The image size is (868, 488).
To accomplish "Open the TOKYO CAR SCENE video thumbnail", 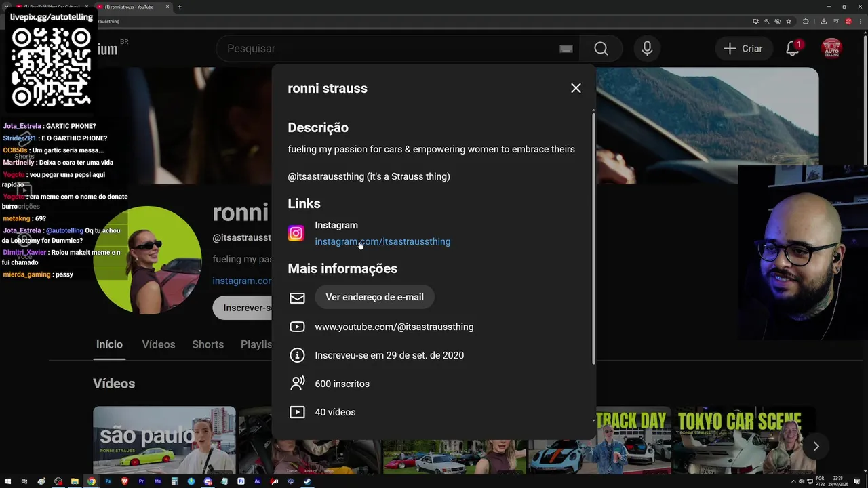I will [x=745, y=440].
